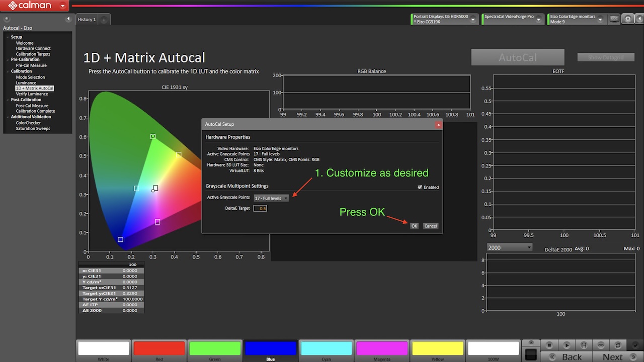Open the Welcome workflow page
Image resolution: width=644 pixels, height=362 pixels.
click(x=25, y=43)
